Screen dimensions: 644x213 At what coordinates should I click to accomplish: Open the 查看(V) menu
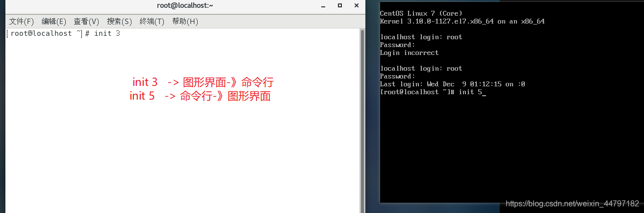(x=86, y=22)
